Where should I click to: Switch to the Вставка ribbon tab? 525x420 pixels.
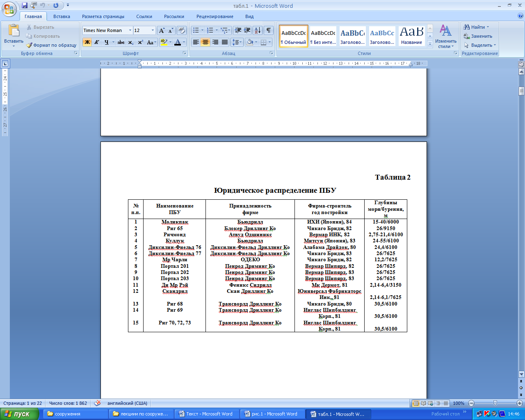pos(62,16)
